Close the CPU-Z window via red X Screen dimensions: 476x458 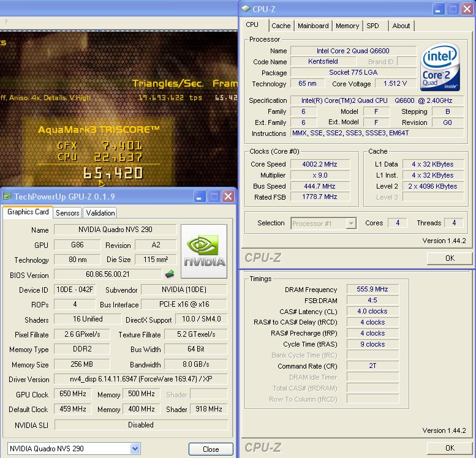pos(467,9)
